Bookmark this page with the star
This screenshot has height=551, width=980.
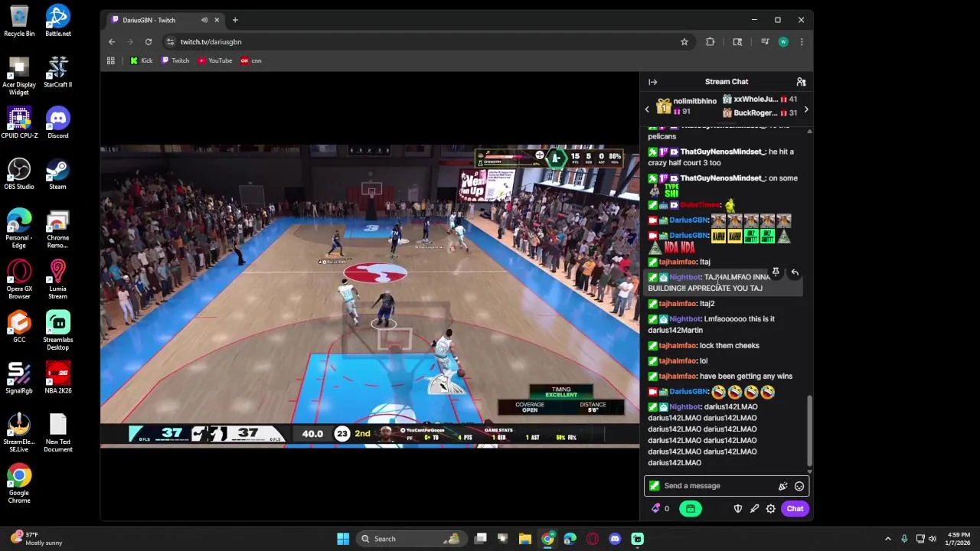(684, 42)
